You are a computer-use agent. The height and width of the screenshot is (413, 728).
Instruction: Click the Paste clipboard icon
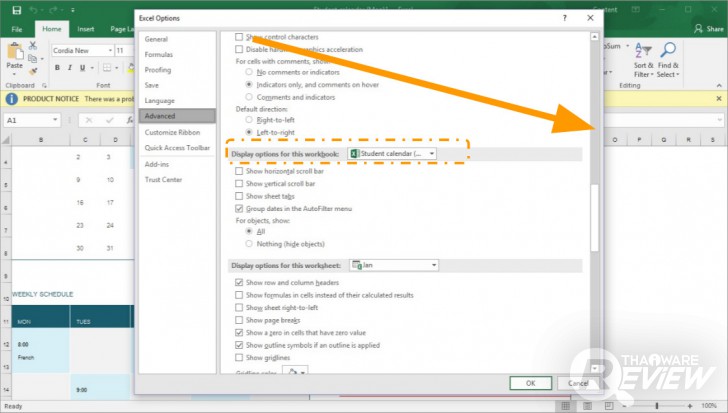click(x=15, y=51)
